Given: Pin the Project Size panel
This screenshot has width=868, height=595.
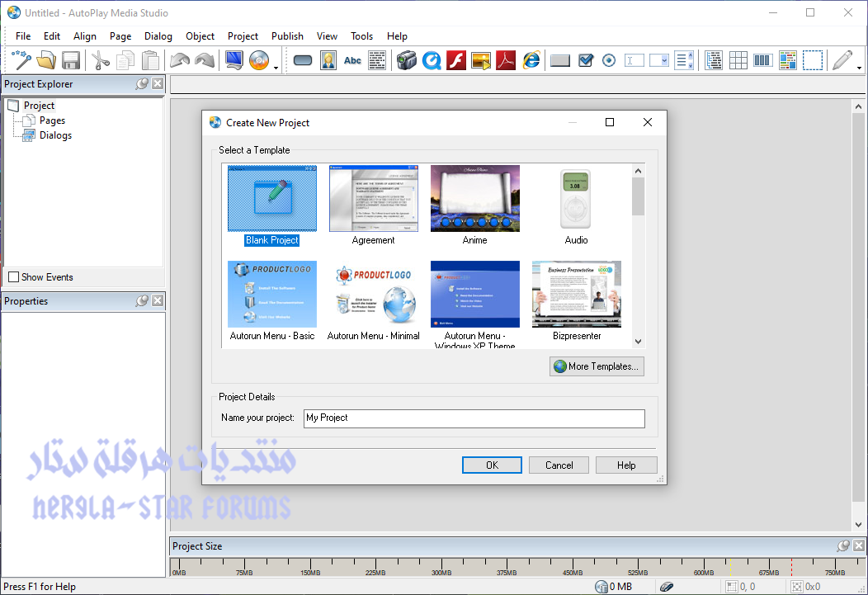Looking at the screenshot, I should coord(843,545).
